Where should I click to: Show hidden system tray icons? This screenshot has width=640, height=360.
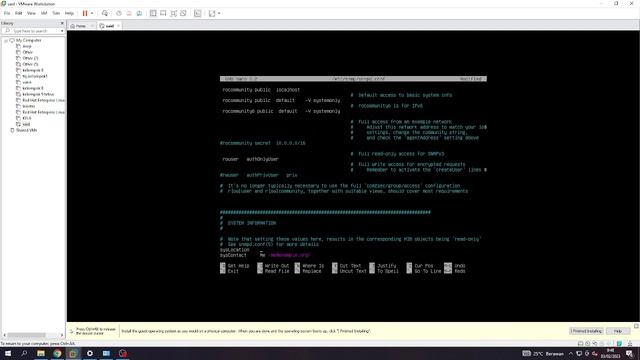(571, 353)
